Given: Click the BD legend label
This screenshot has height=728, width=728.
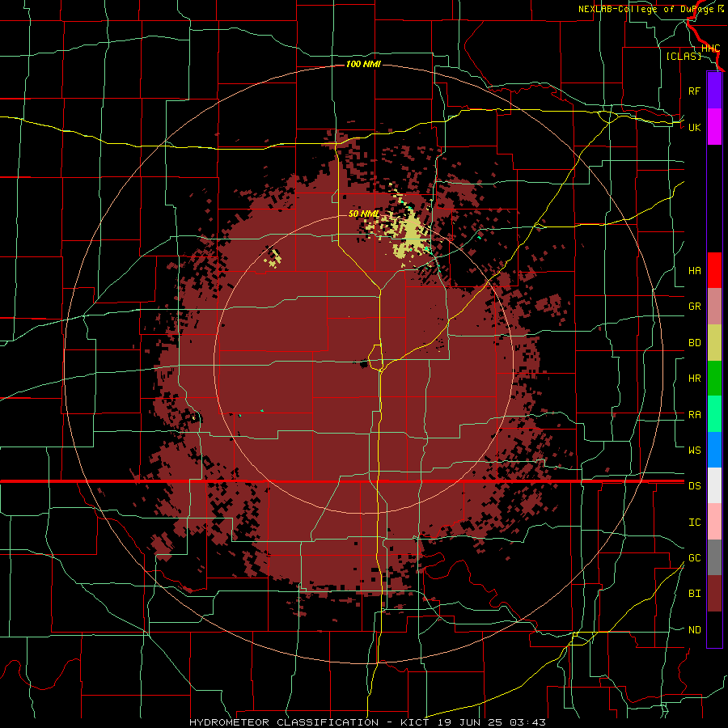Looking at the screenshot, I should (x=695, y=343).
